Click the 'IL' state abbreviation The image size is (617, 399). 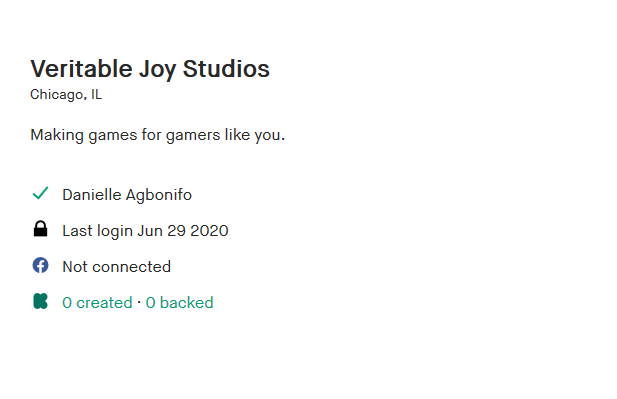[x=96, y=94]
